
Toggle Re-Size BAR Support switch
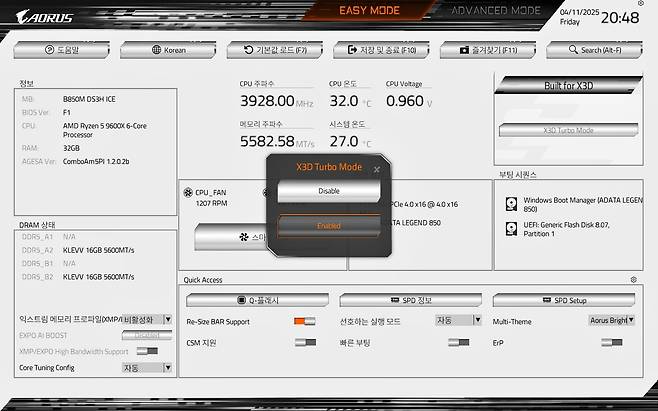pyautogui.click(x=304, y=322)
